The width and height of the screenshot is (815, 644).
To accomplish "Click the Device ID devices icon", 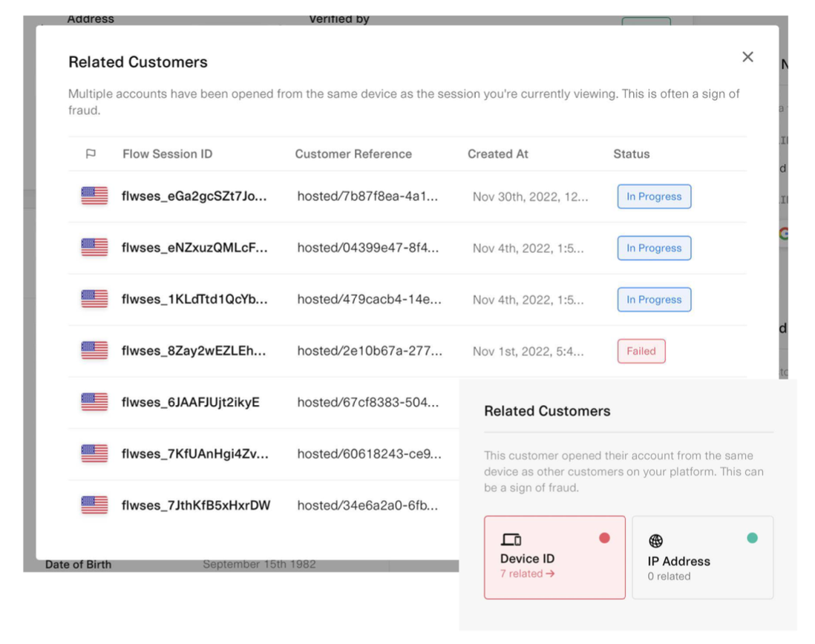I will (511, 539).
